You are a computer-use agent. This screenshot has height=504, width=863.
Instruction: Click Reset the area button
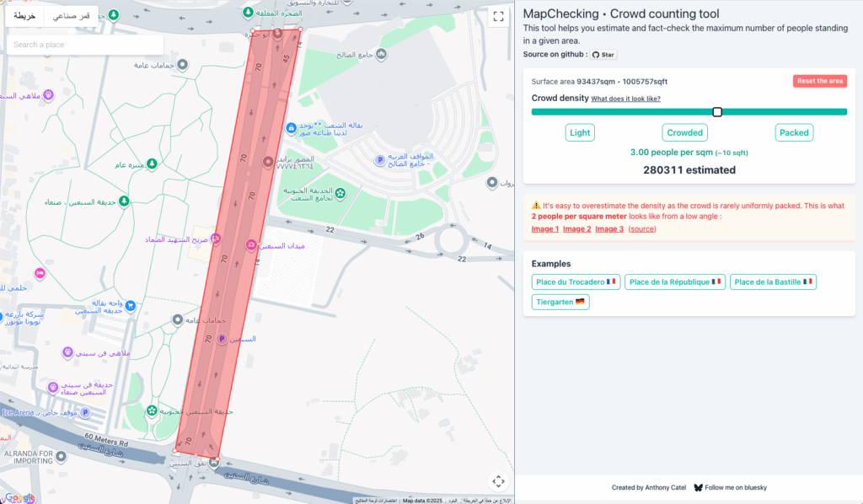819,81
